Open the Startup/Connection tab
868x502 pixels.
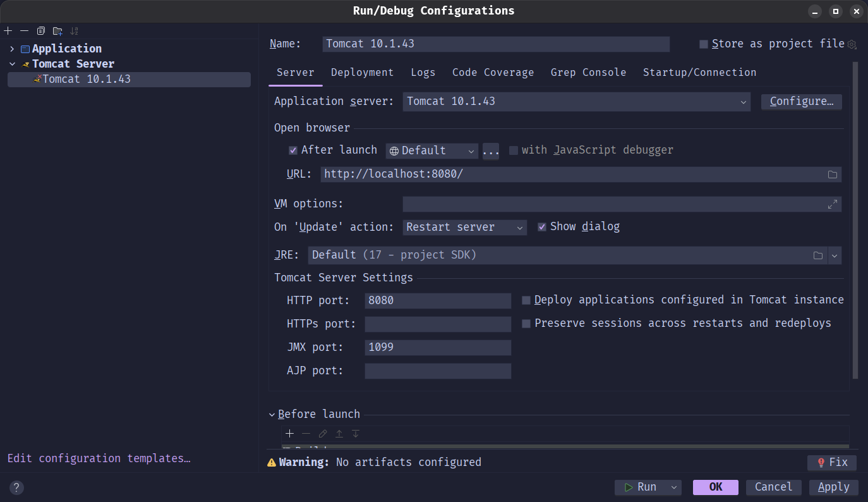(x=699, y=73)
